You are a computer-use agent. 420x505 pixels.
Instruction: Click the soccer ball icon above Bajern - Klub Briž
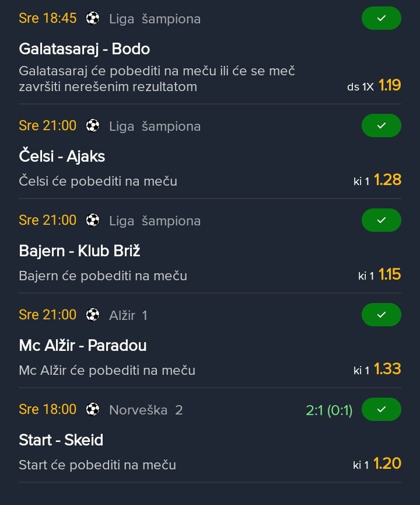93,220
